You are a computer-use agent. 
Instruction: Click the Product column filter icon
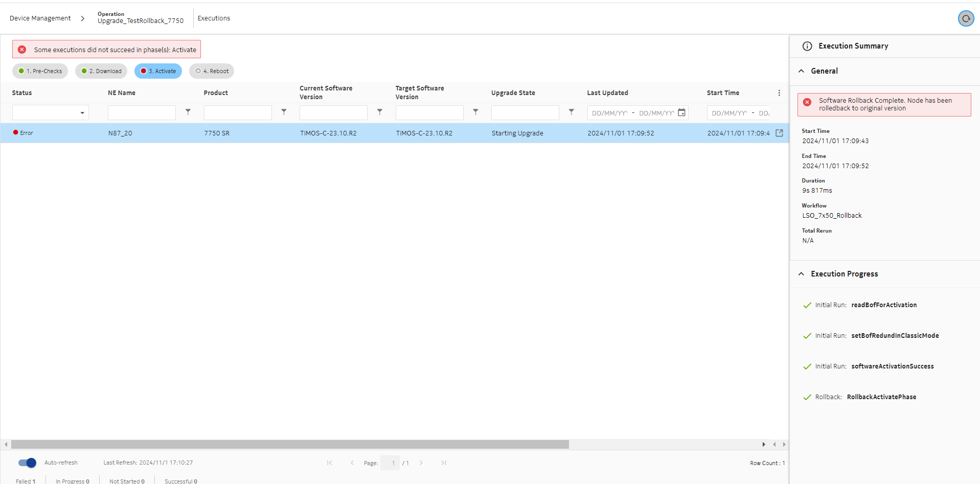pos(284,112)
